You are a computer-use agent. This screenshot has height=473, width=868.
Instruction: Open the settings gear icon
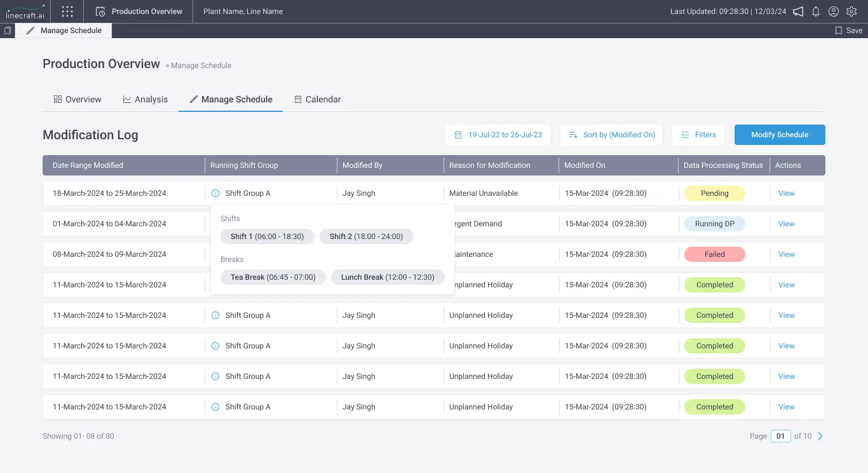coord(851,11)
